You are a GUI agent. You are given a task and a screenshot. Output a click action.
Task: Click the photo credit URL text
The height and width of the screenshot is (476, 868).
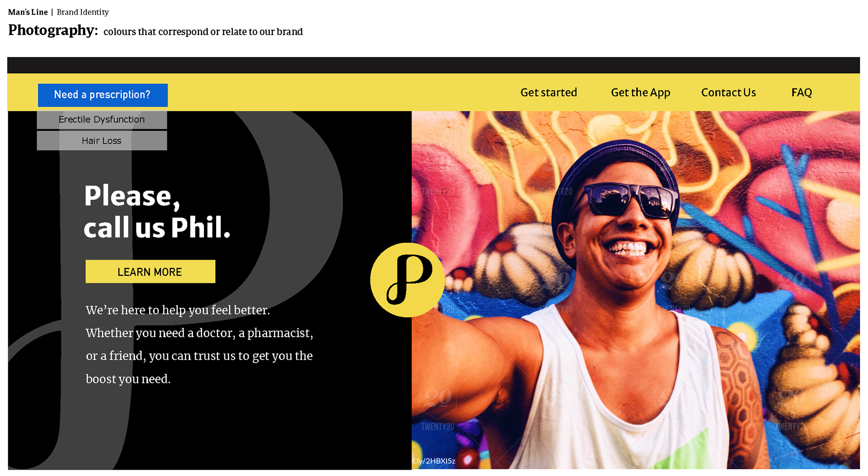tap(434, 461)
